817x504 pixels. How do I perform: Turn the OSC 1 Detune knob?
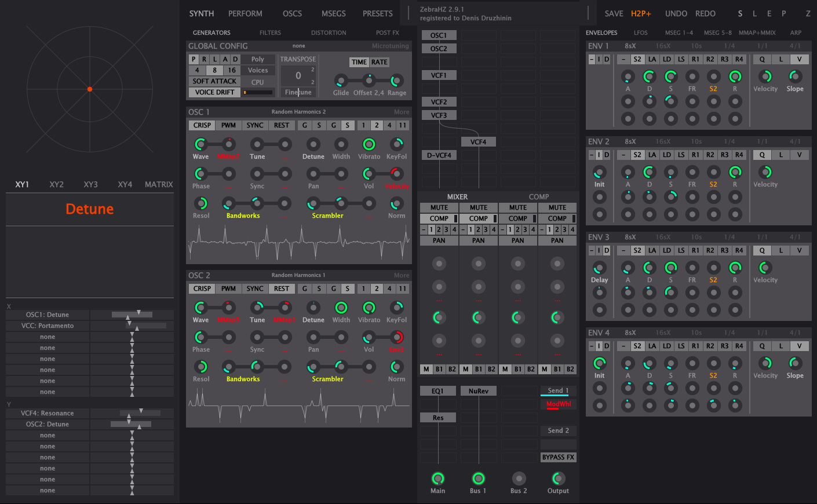click(313, 144)
